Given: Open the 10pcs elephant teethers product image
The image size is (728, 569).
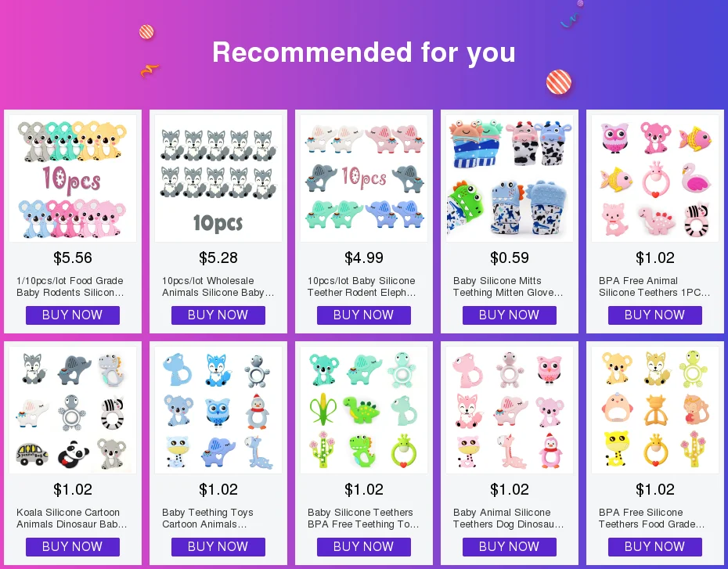Looking at the screenshot, I should click(x=364, y=178).
